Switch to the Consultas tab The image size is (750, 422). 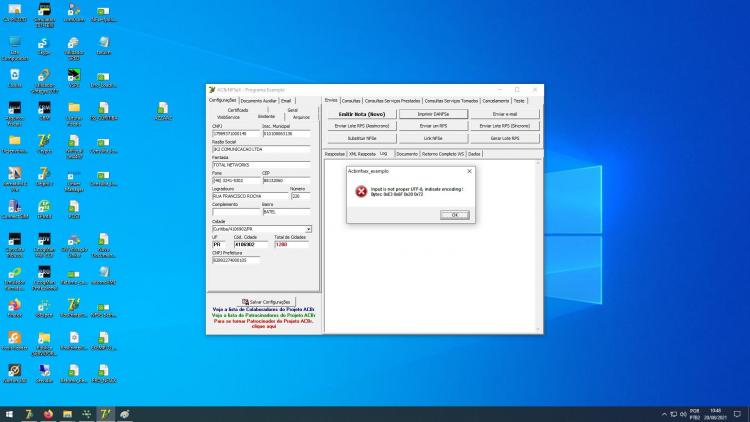click(351, 101)
